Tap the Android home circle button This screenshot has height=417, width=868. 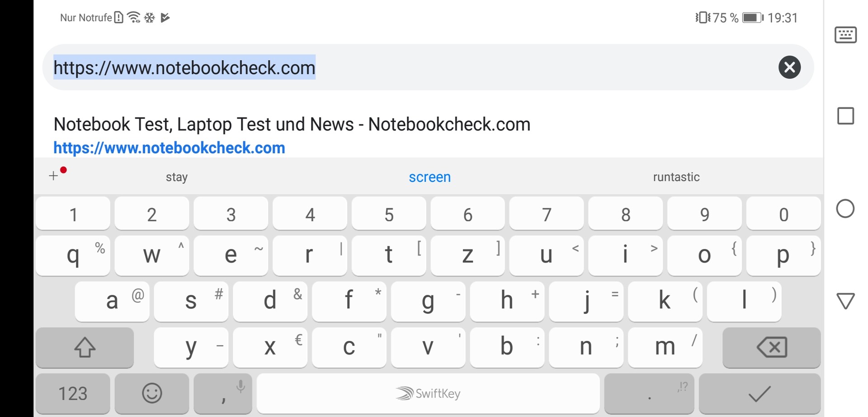845,208
